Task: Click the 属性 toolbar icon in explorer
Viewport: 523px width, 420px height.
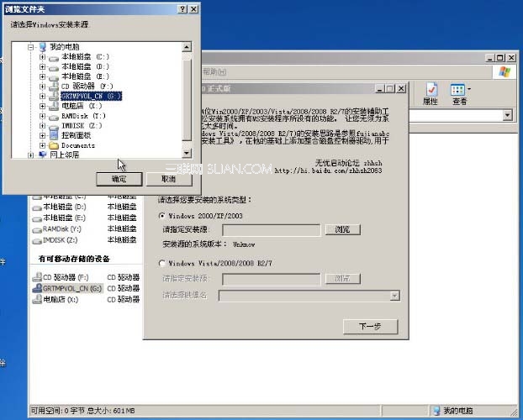Action: pyautogui.click(x=431, y=93)
